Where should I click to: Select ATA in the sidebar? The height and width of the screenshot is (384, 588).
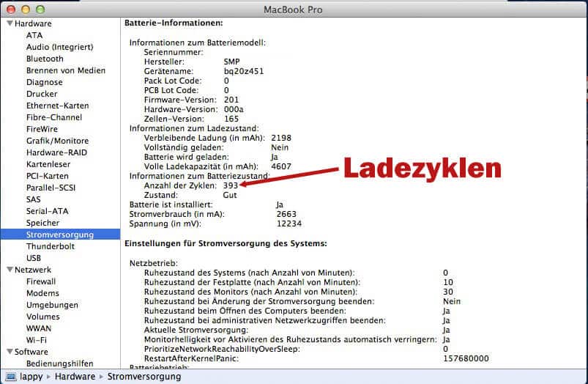pos(34,35)
